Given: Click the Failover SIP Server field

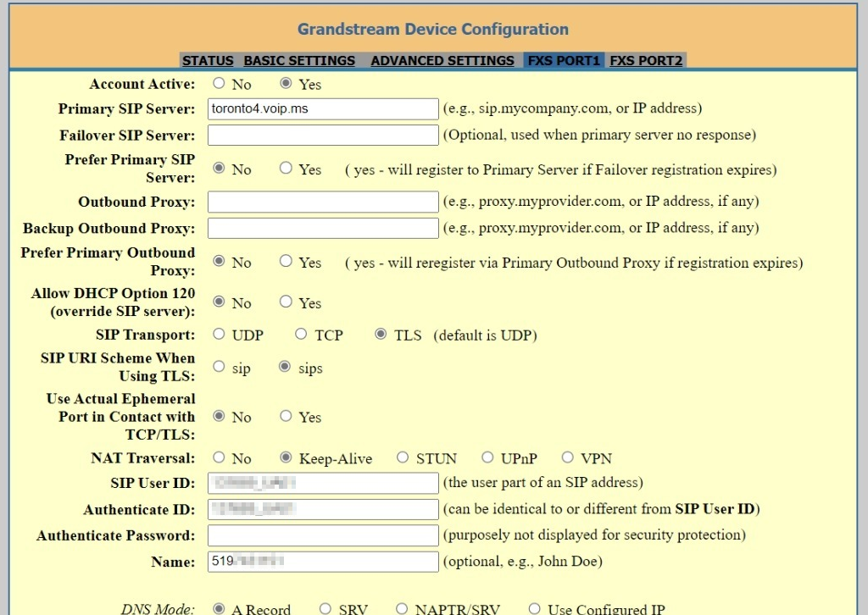Looking at the screenshot, I should tap(323, 136).
